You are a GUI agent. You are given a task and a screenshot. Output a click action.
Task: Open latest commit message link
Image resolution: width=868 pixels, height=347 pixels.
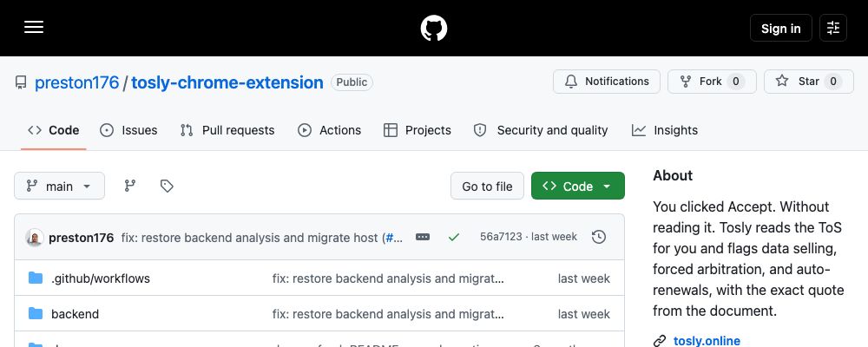pos(252,238)
